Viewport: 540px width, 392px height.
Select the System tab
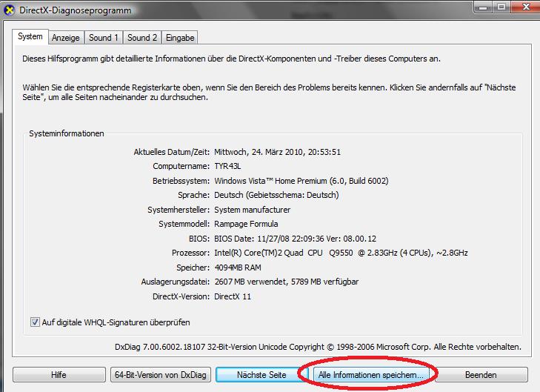point(30,36)
